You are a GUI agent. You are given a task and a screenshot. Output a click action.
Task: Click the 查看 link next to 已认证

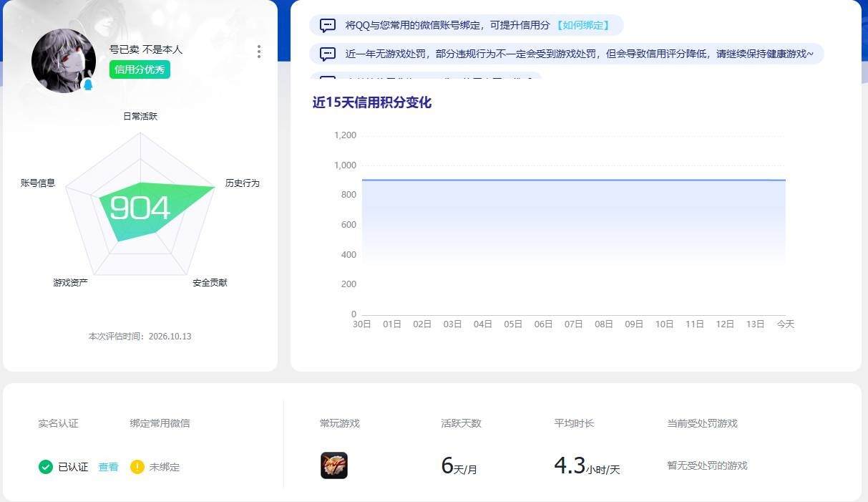(108, 467)
